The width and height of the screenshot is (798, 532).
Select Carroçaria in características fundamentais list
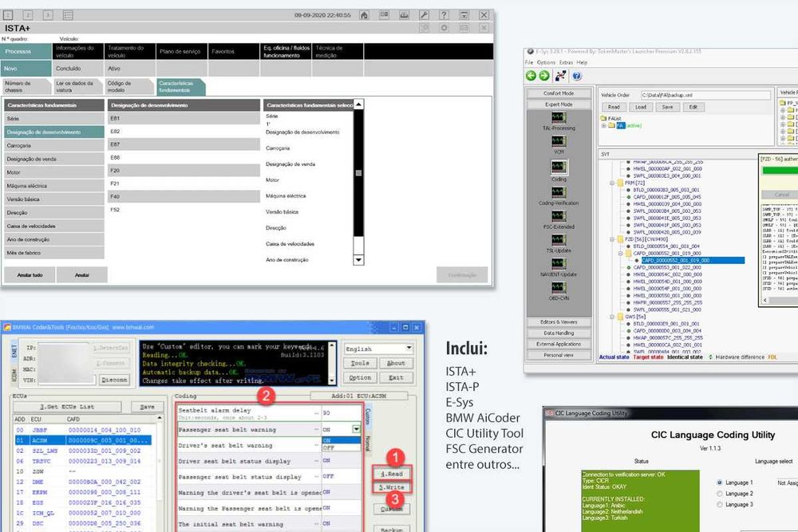click(54, 145)
